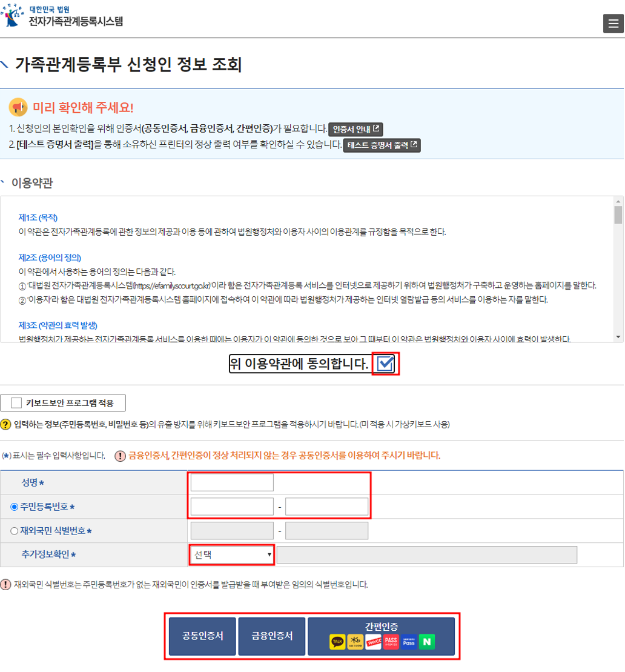Click the 공동인증서 authentication button
Image resolution: width=625 pixels, height=672 pixels.
point(202,636)
